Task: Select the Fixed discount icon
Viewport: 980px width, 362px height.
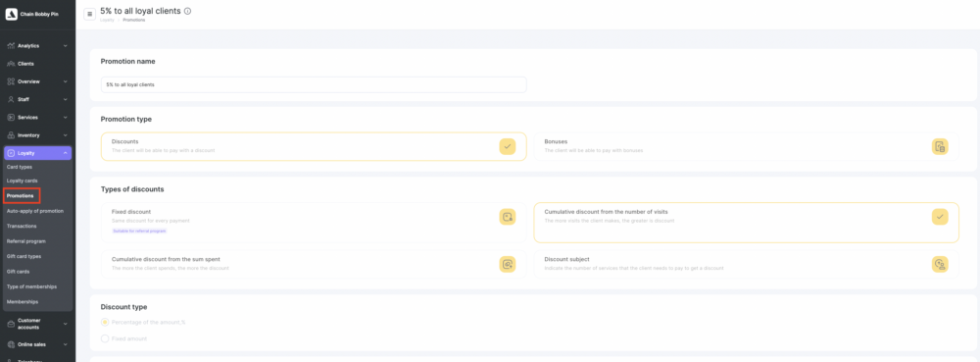Action: (507, 217)
